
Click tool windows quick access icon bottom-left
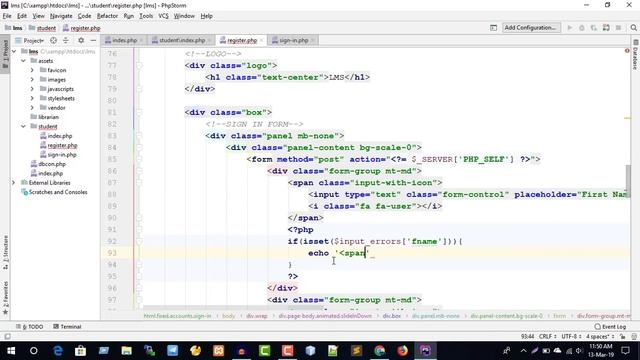(x=7, y=337)
